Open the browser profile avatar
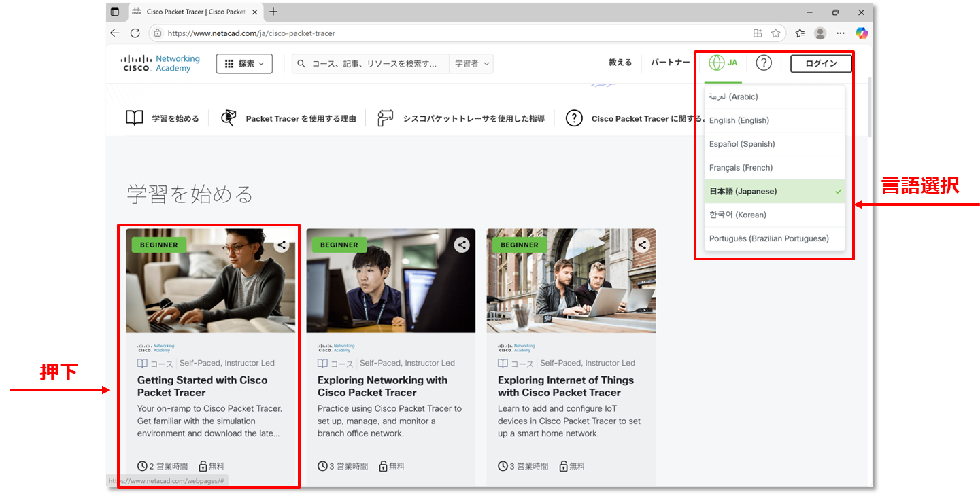980x496 pixels. pyautogui.click(x=820, y=33)
